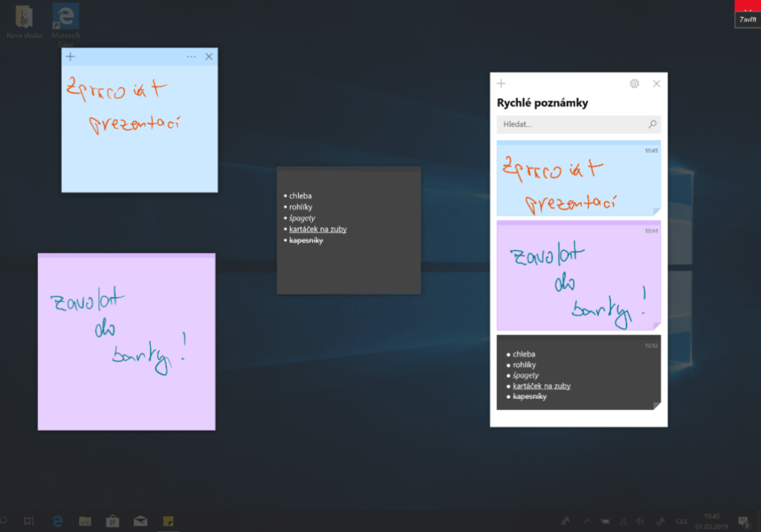This screenshot has height=532, width=761.
Task: Add a new note from blue sticky note
Action: tap(71, 56)
